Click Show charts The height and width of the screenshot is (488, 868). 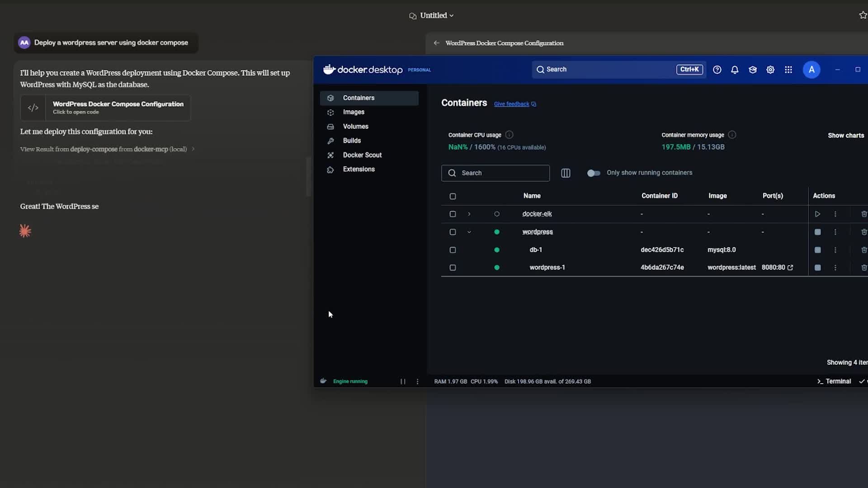pyautogui.click(x=845, y=136)
